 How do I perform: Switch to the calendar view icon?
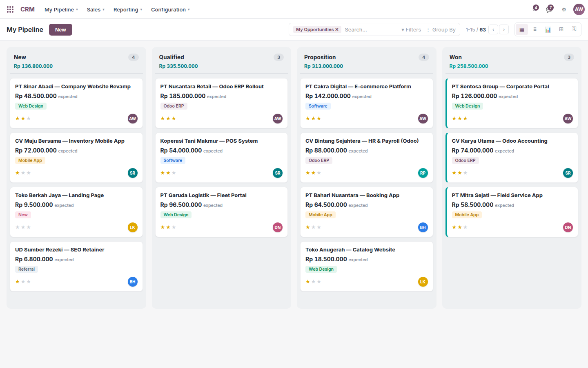pyautogui.click(x=574, y=29)
